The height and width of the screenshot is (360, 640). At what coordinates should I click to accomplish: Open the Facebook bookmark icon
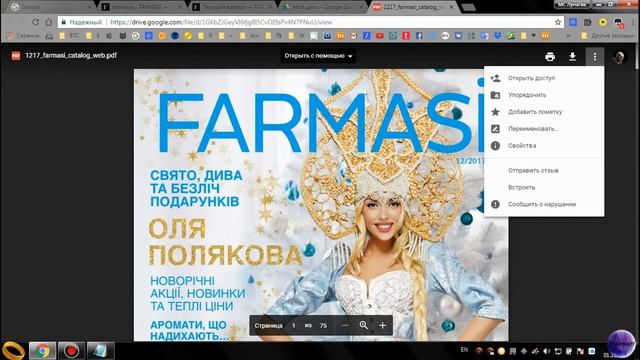click(419, 36)
